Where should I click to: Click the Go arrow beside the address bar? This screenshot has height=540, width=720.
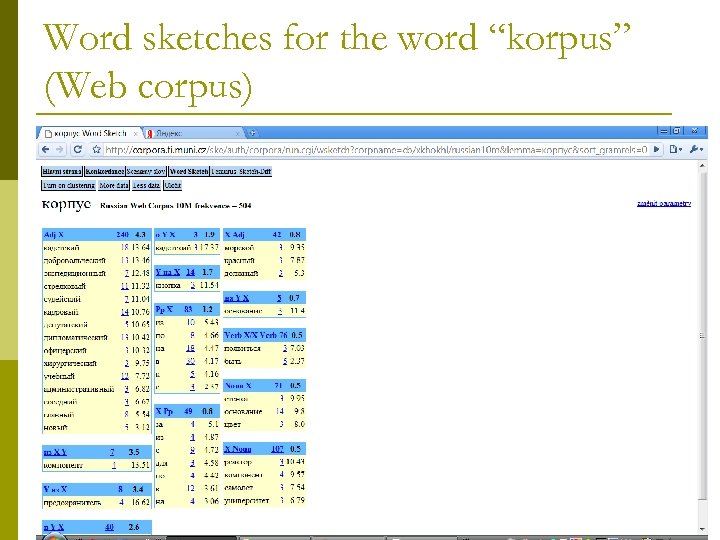click(657, 149)
